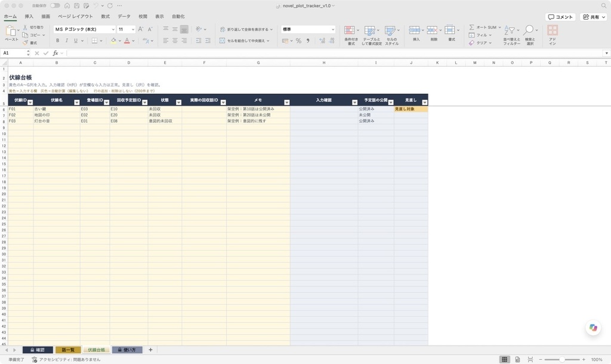Click the search magnifier in title bar

(603, 5)
